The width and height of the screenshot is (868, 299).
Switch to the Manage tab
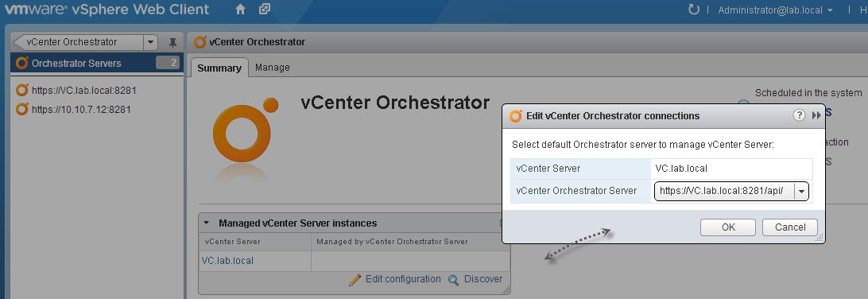pyautogui.click(x=273, y=68)
